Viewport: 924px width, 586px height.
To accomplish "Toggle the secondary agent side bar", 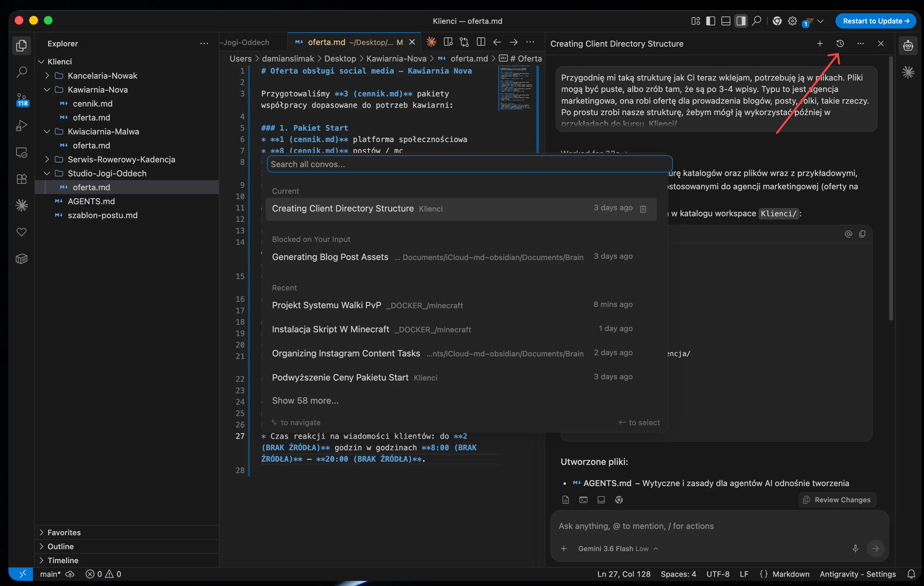I will [x=741, y=21].
